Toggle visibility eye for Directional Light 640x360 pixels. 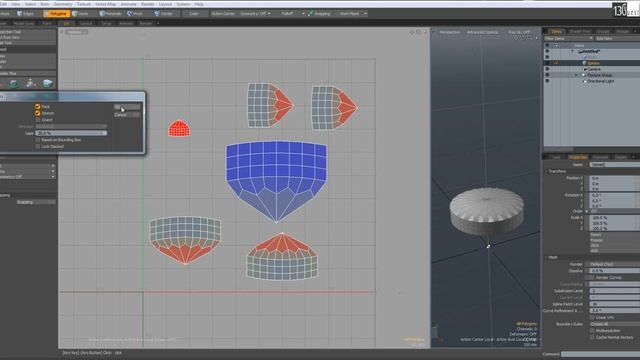[547, 81]
